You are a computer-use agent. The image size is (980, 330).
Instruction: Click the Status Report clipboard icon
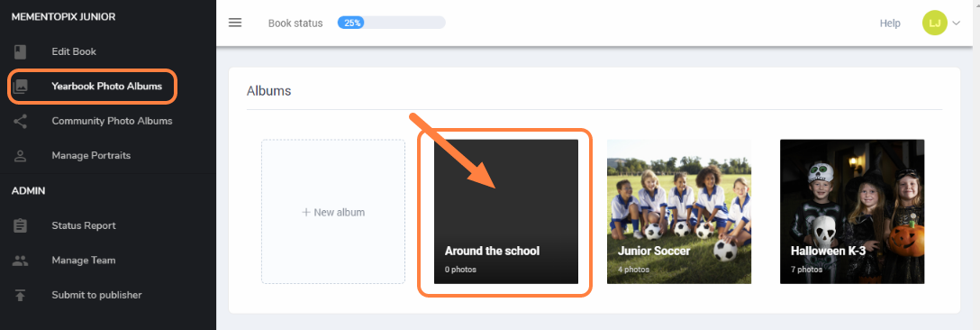(21, 225)
